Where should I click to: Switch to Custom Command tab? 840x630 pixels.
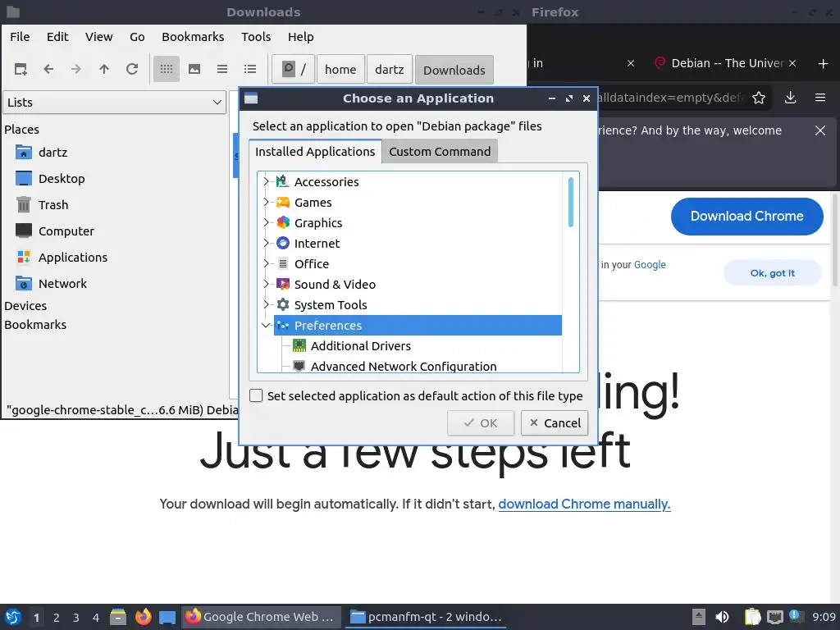(440, 152)
